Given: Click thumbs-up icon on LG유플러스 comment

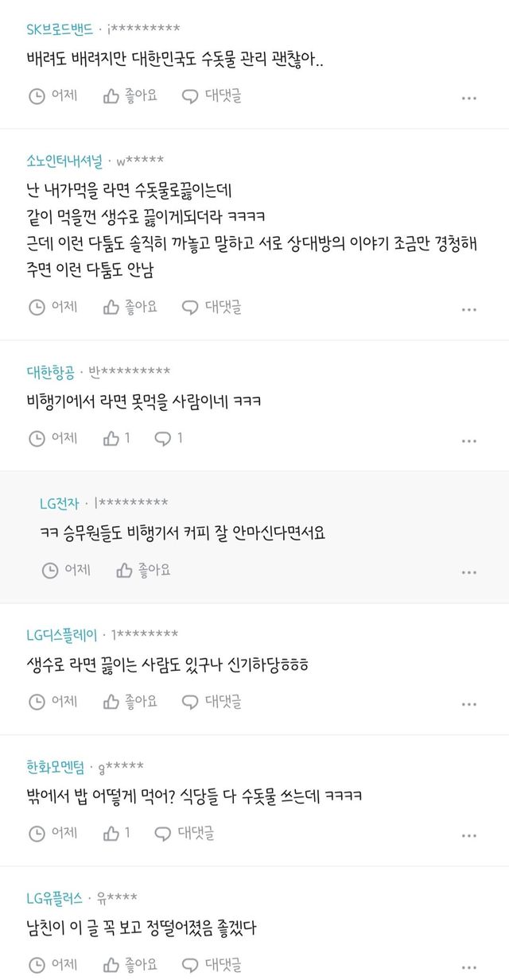Looking at the screenshot, I should pyautogui.click(x=111, y=966).
